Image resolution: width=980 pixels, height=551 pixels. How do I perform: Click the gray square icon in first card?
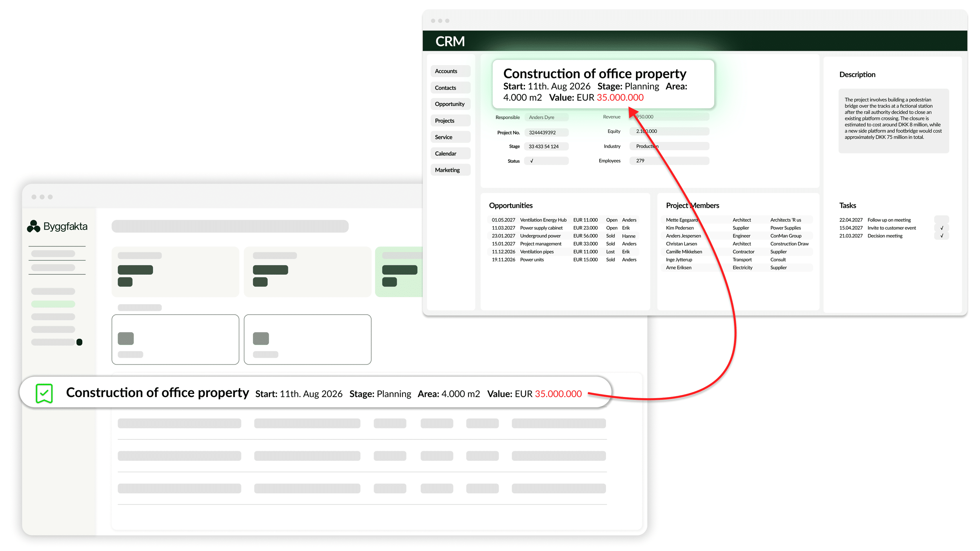(126, 338)
